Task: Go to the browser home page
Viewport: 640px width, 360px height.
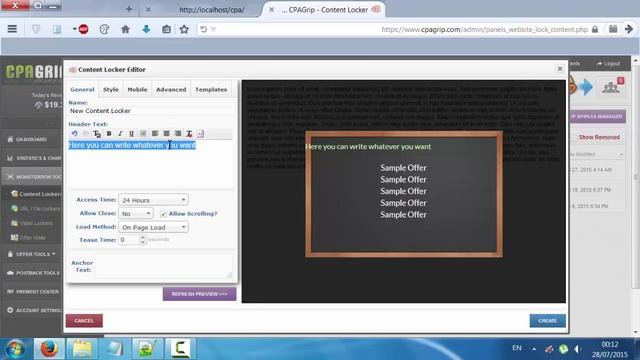Action: 125,29
